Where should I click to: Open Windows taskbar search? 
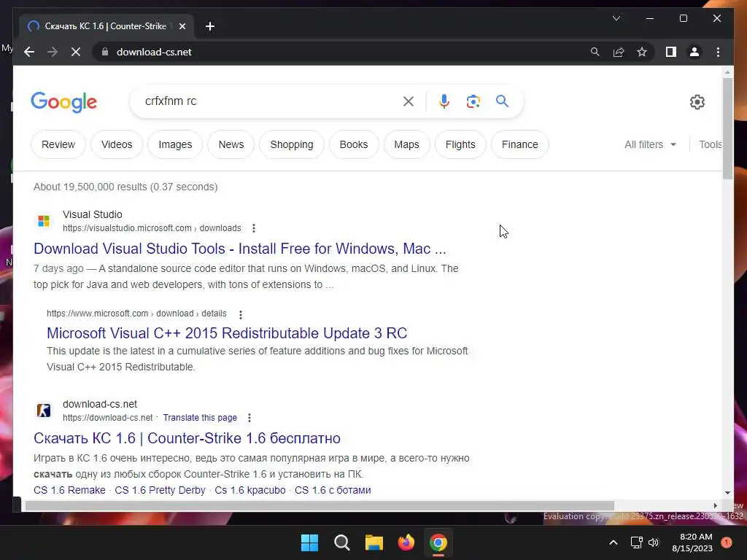coord(341,542)
